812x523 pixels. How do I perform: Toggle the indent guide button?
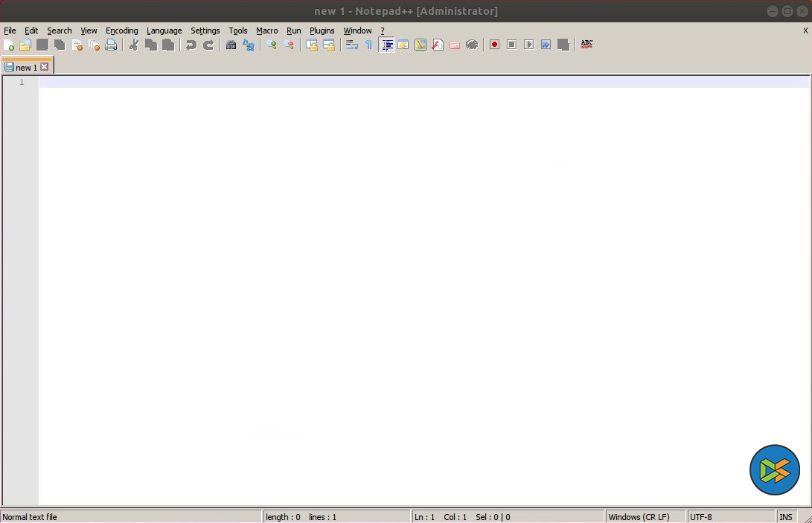pos(386,45)
